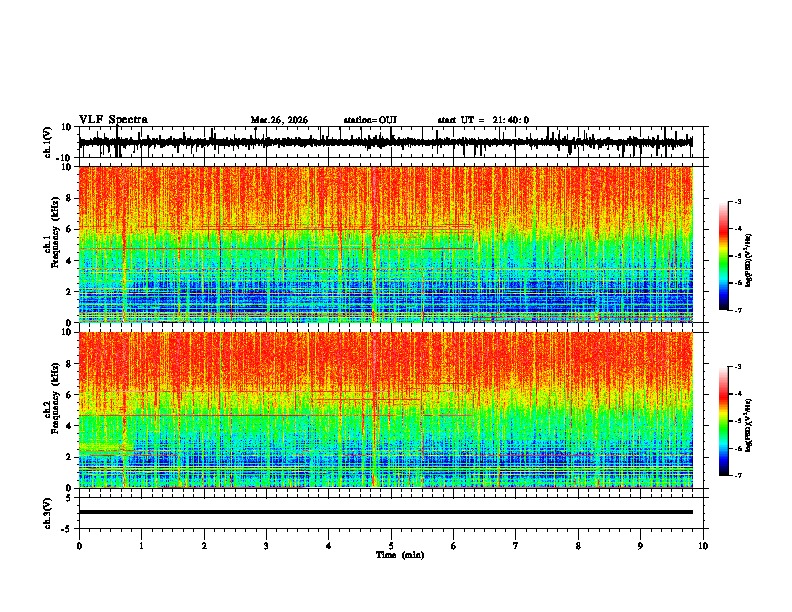792x612 pixels.
Task: Click the '-7' tick on ch.2 color bar
Action: pyautogui.click(x=737, y=476)
